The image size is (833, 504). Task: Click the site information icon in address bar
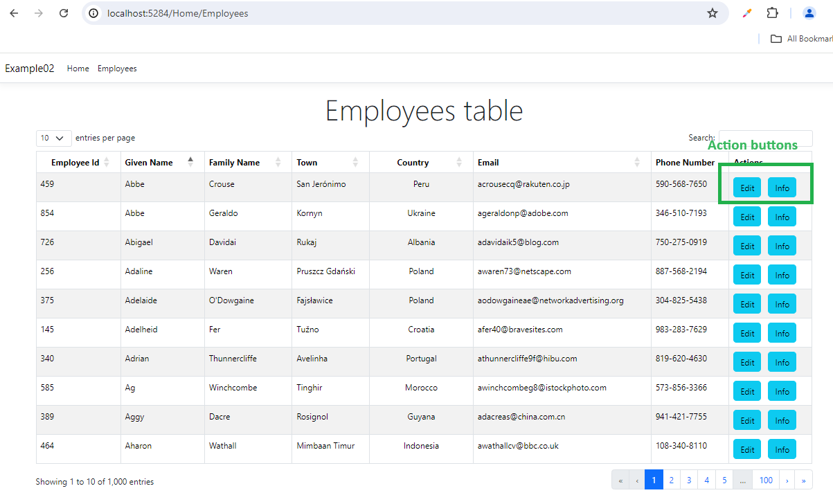pos(94,13)
